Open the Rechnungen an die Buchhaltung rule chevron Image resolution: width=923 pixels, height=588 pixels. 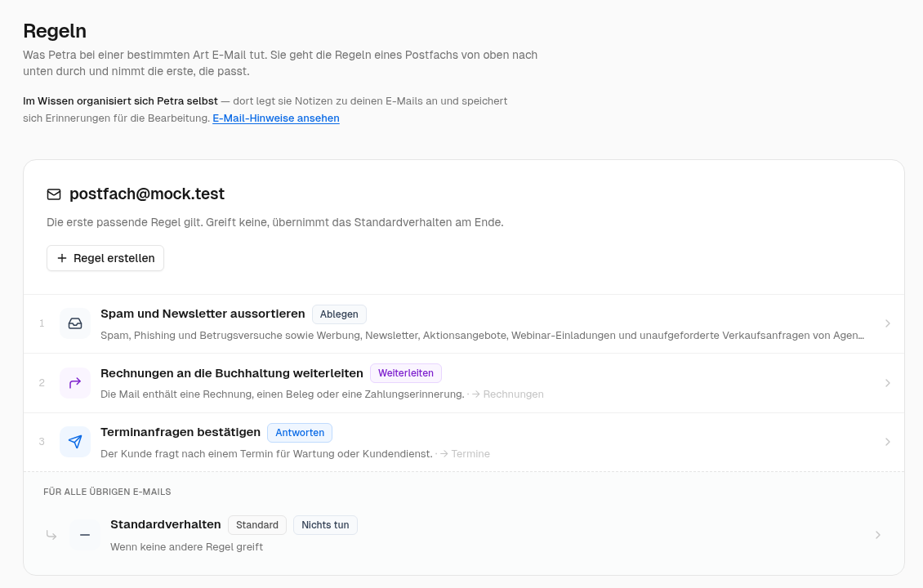pyautogui.click(x=888, y=383)
